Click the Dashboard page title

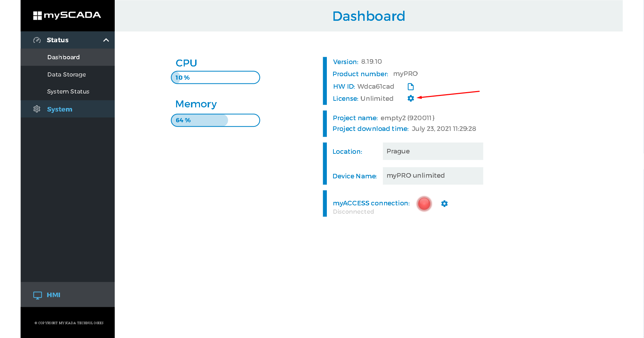click(369, 16)
